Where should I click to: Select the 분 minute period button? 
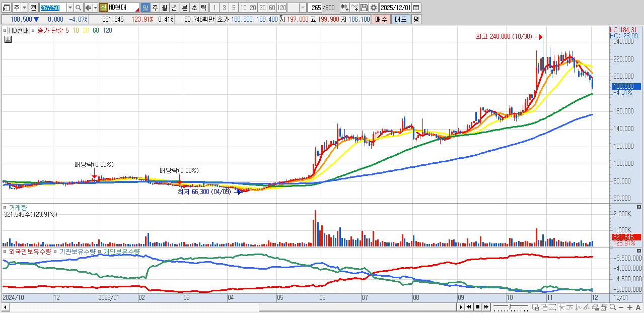click(x=184, y=8)
